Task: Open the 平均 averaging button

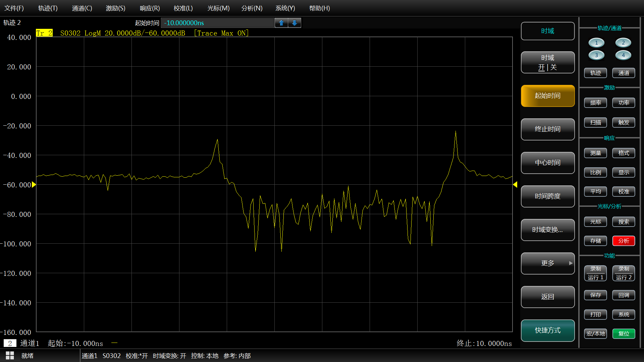Action: tap(595, 192)
